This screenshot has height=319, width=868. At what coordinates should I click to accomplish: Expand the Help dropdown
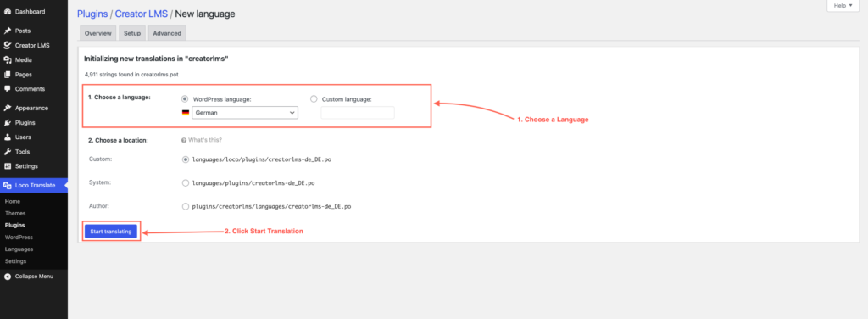[x=843, y=6]
